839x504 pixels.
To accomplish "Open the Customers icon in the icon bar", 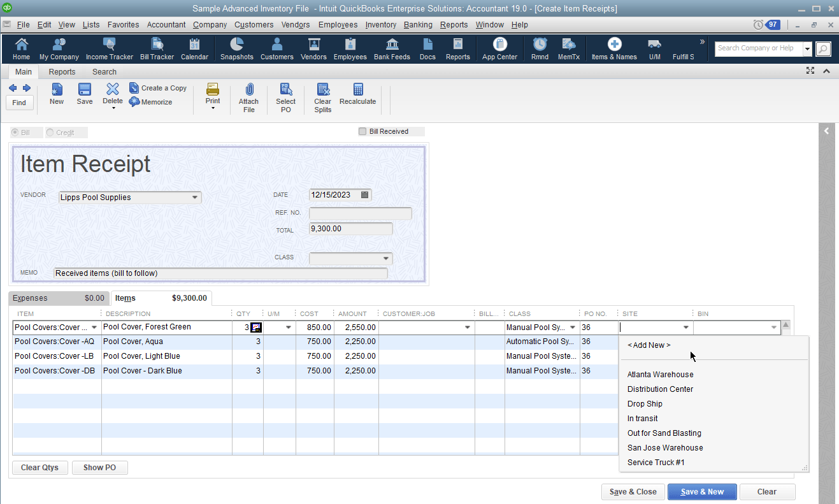I will (x=277, y=49).
